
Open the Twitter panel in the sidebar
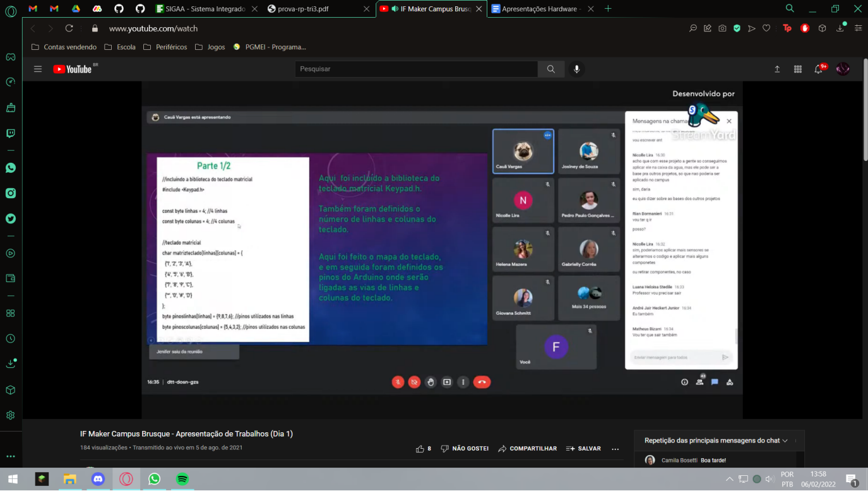click(x=11, y=219)
